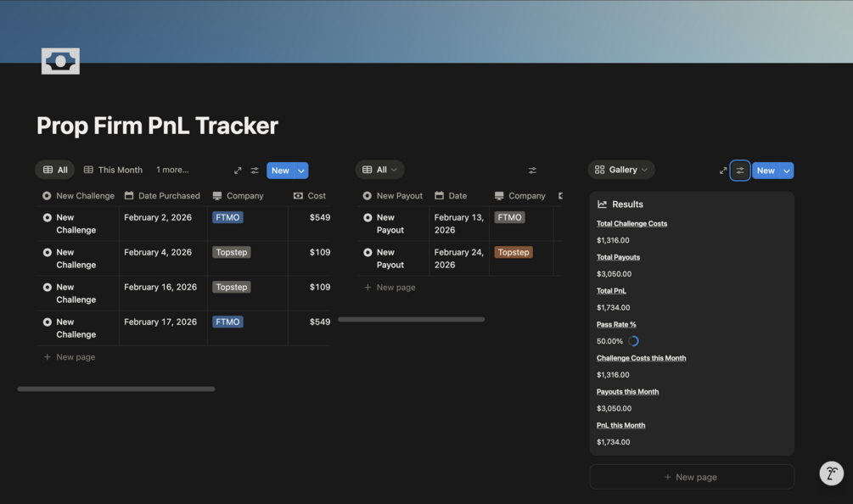Click the Results chart icon
853x504 pixels.
[x=602, y=204]
